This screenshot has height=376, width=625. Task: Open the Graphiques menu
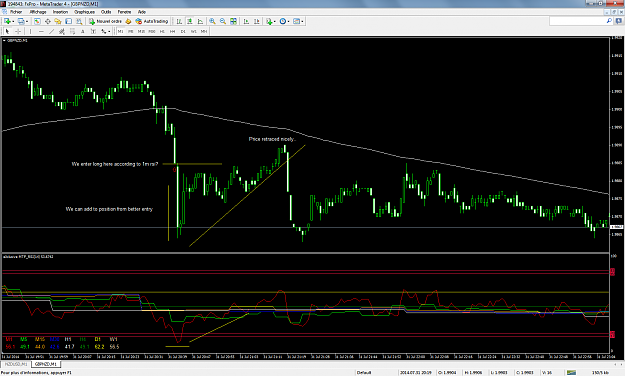(x=85, y=12)
